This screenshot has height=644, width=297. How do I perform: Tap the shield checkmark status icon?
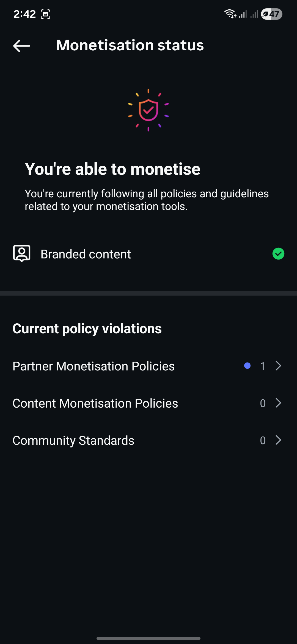point(148,110)
